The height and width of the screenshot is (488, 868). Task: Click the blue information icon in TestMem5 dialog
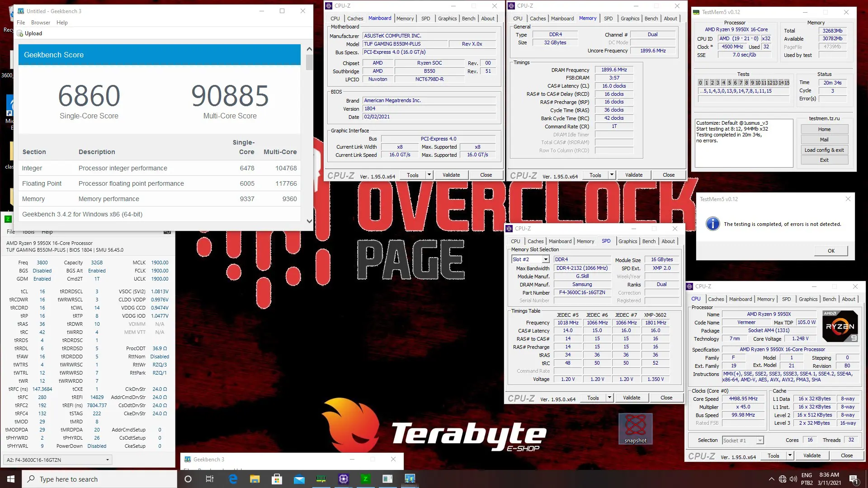point(712,224)
